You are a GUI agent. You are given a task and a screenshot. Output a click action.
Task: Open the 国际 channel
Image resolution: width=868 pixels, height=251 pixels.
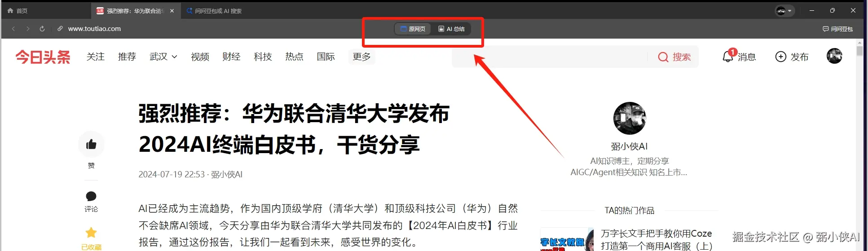pos(326,57)
